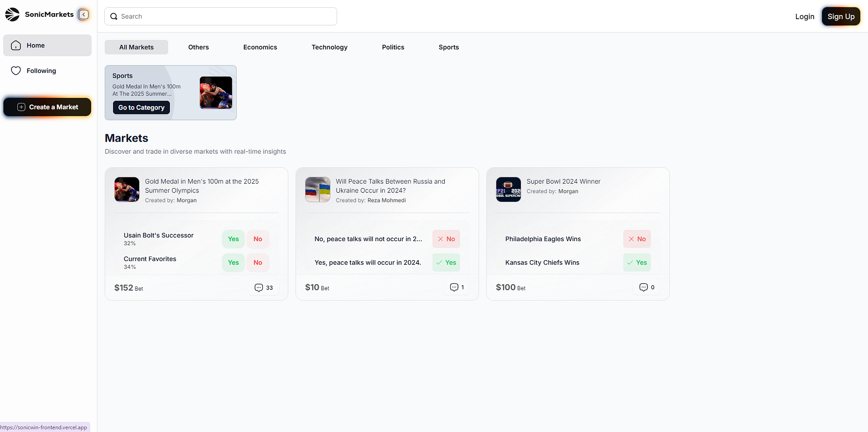This screenshot has width=868, height=432.
Task: Click the Russia and Ukraine flags image
Action: (318, 190)
